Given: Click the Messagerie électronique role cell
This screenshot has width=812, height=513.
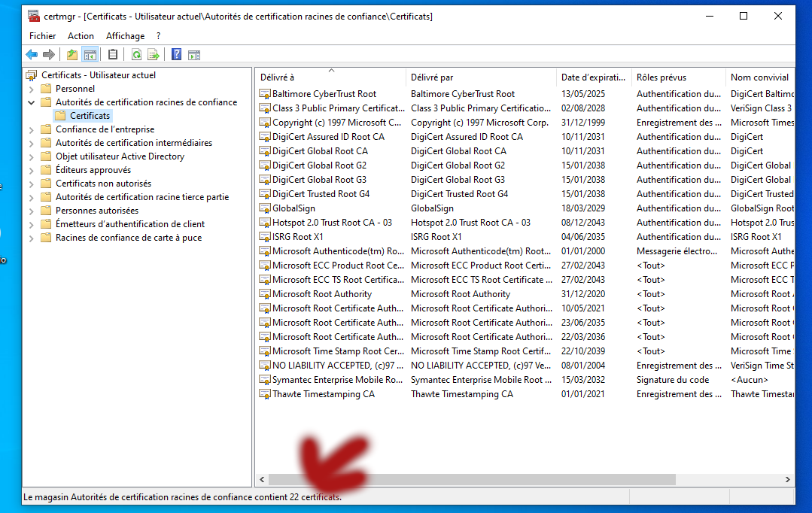Looking at the screenshot, I should (677, 251).
